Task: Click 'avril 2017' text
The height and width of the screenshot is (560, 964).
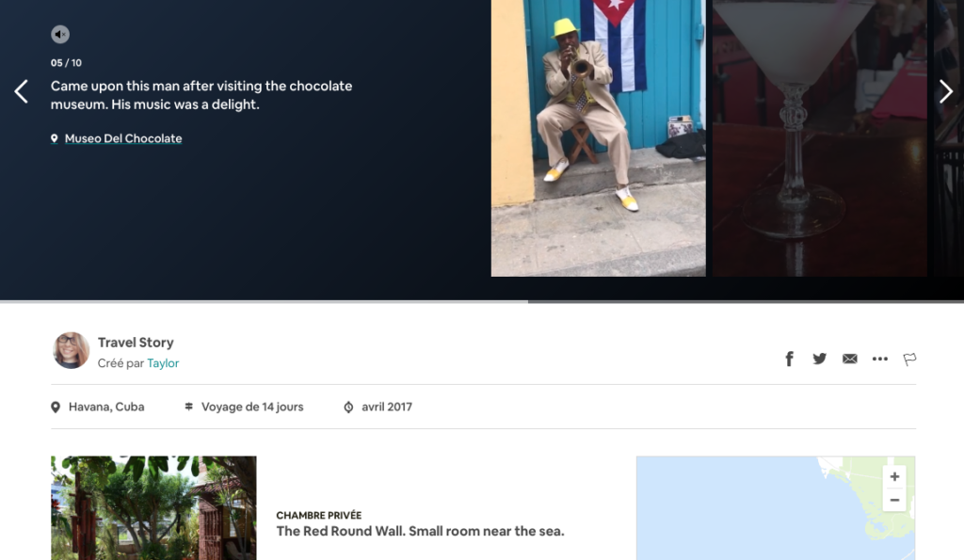Action: pyautogui.click(x=387, y=407)
